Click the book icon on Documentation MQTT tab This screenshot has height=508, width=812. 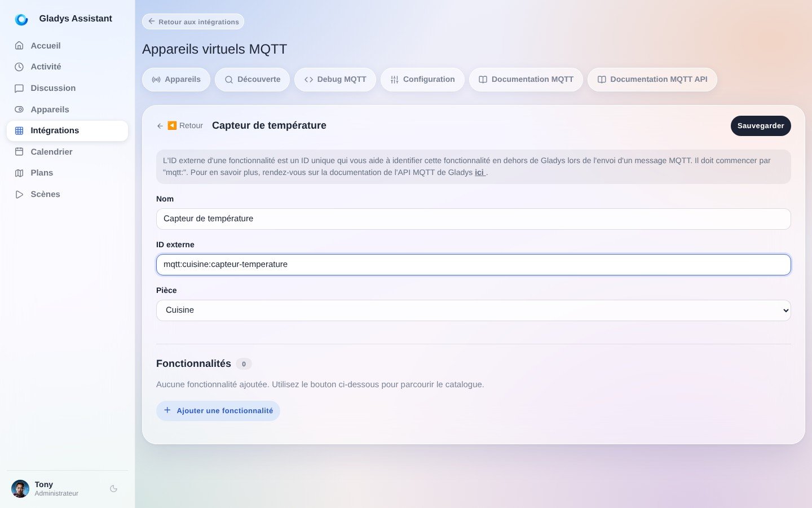coord(483,80)
